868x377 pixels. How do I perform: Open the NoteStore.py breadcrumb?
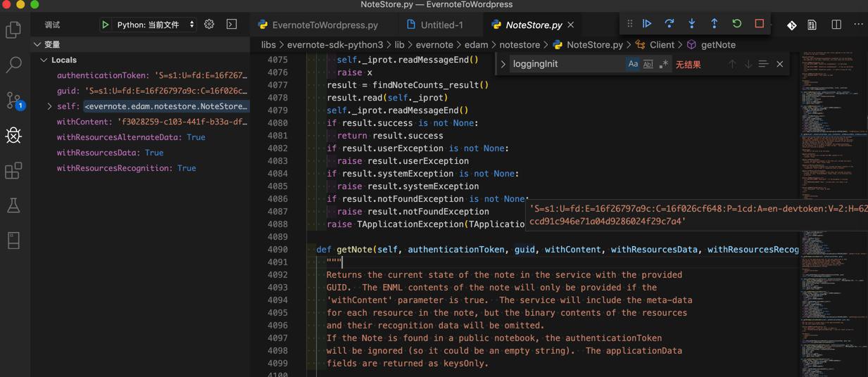[x=588, y=44]
